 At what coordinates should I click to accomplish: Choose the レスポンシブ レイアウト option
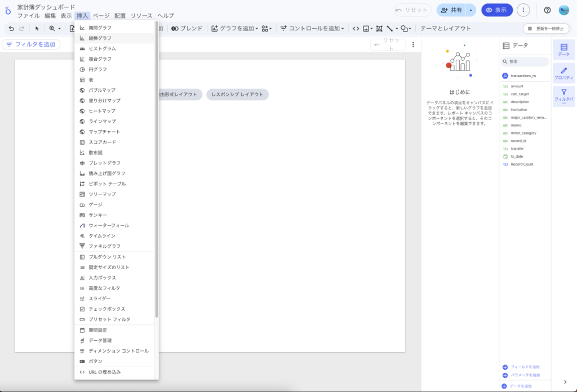(237, 95)
